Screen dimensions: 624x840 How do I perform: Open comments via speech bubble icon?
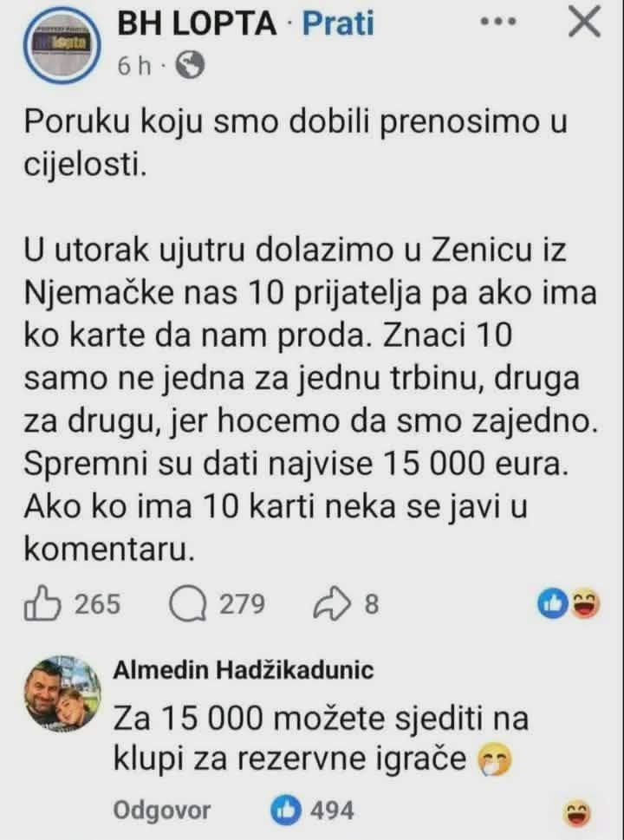pyautogui.click(x=188, y=603)
